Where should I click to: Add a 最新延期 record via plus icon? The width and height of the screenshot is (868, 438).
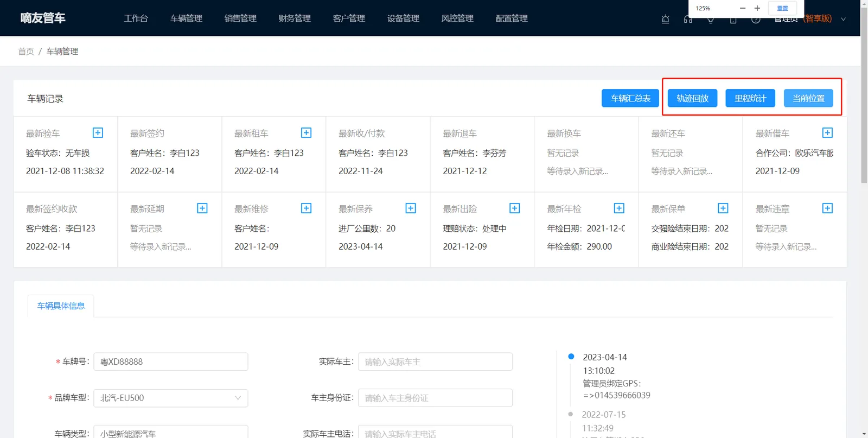202,208
